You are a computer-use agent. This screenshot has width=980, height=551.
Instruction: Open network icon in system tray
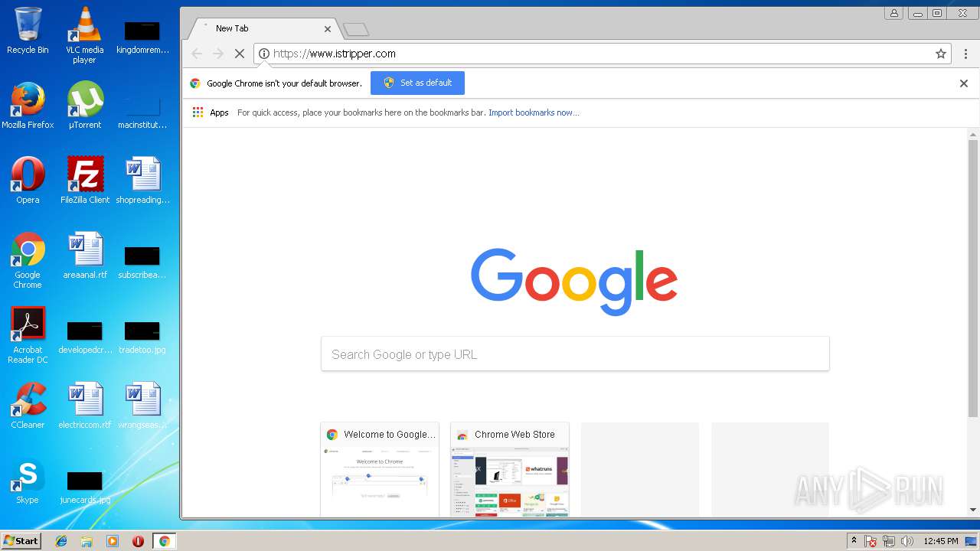889,541
